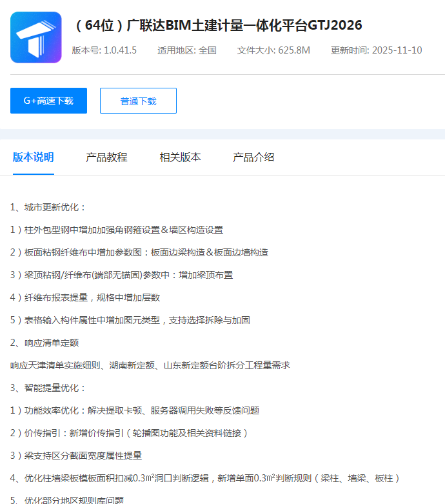445x504 pixels.
Task: Click the line about 功能效率优化：解决提取卡顿
Action: (135, 410)
